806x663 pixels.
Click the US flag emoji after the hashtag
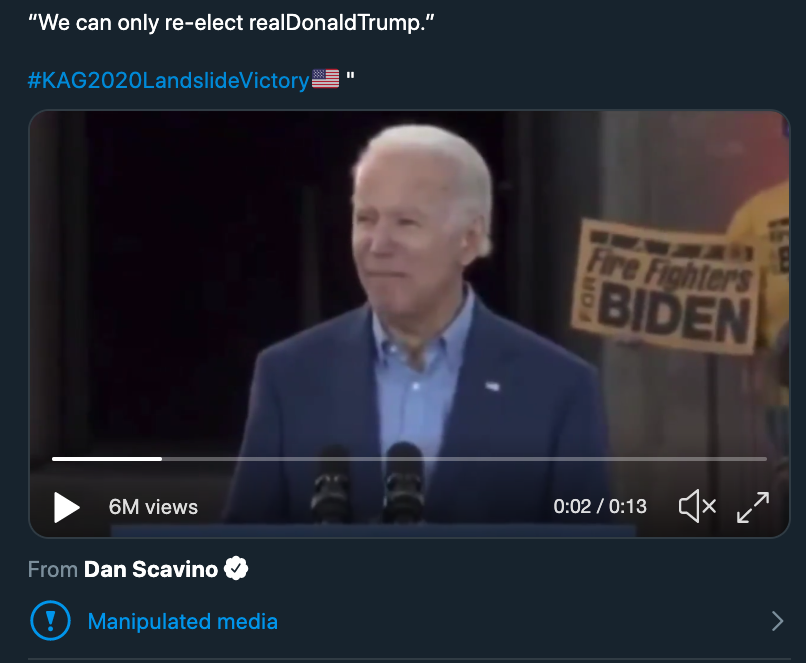coord(326,79)
